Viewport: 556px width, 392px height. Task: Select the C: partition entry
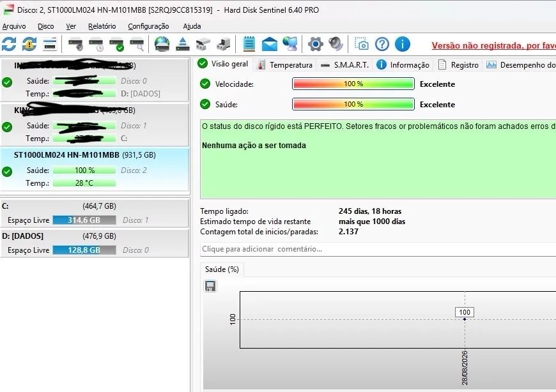coord(95,213)
